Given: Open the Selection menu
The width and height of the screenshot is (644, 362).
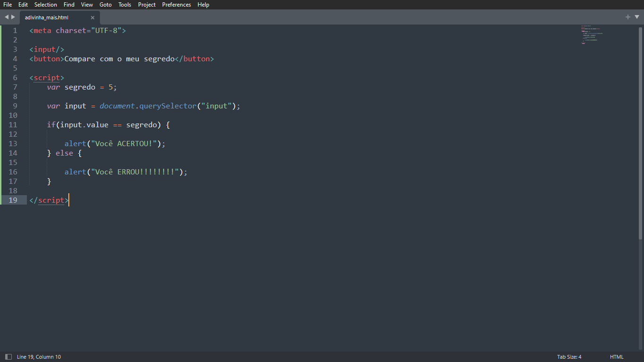Looking at the screenshot, I should (x=46, y=5).
